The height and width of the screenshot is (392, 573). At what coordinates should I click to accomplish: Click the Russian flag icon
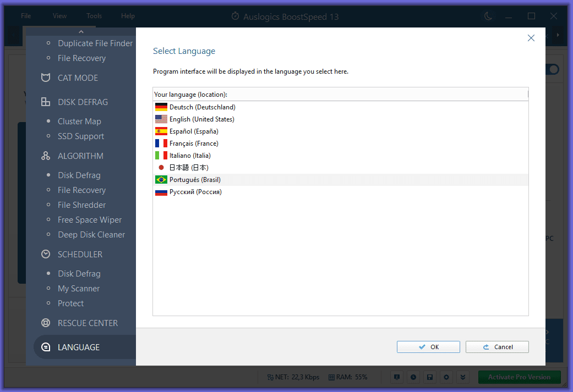[x=161, y=192]
